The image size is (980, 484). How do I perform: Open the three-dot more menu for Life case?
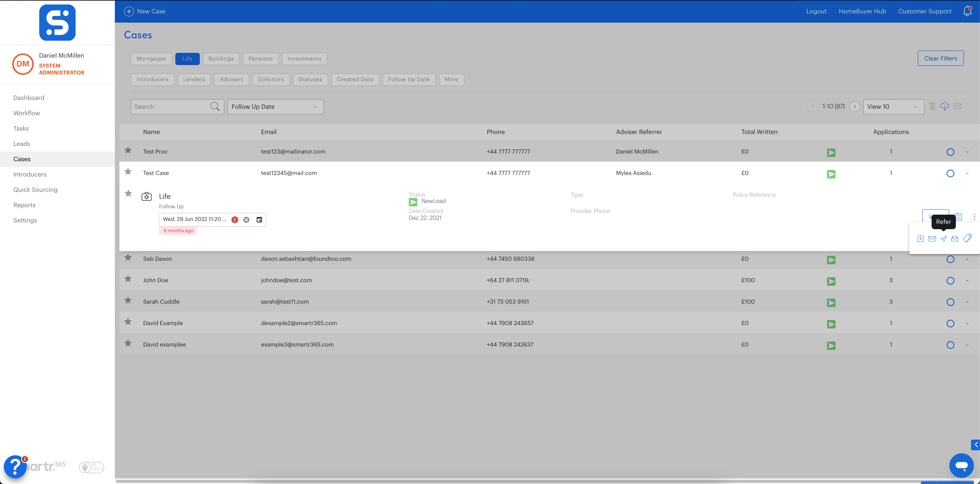pyautogui.click(x=974, y=217)
